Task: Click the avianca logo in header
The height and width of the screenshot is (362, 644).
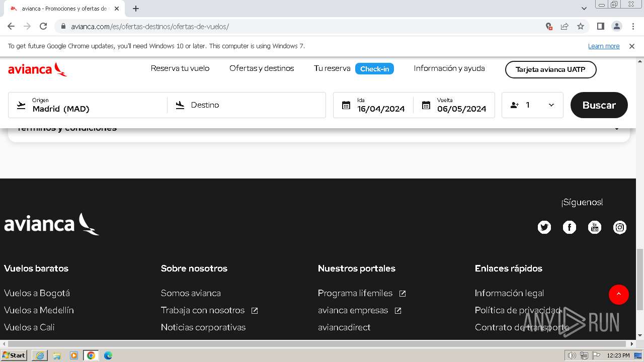Action: [37, 69]
